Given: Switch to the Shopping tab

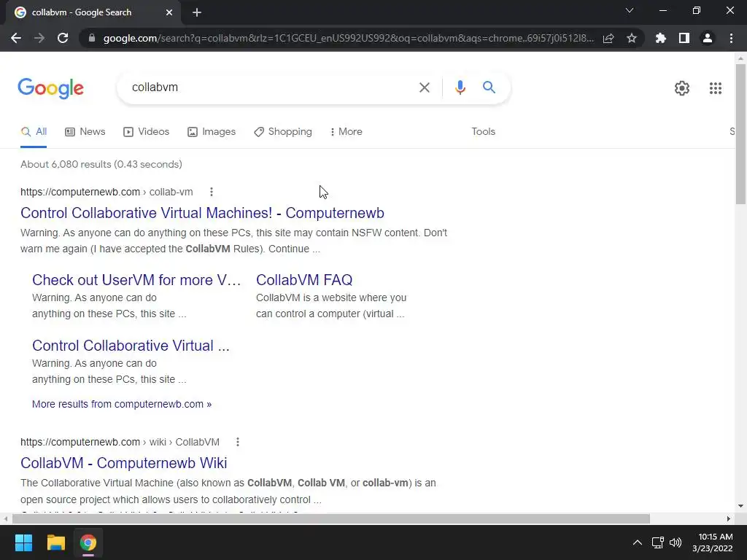Looking at the screenshot, I should point(283,132).
